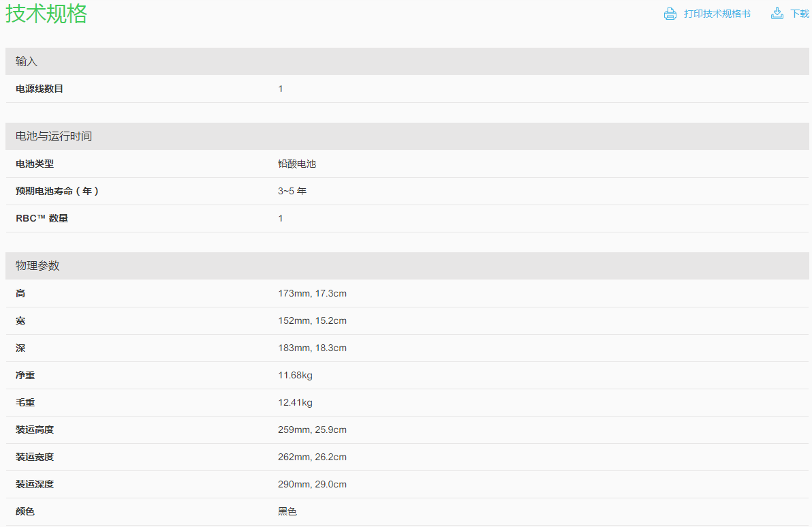Select the RBC™ 数量 label
This screenshot has width=812, height=527.
(42, 218)
